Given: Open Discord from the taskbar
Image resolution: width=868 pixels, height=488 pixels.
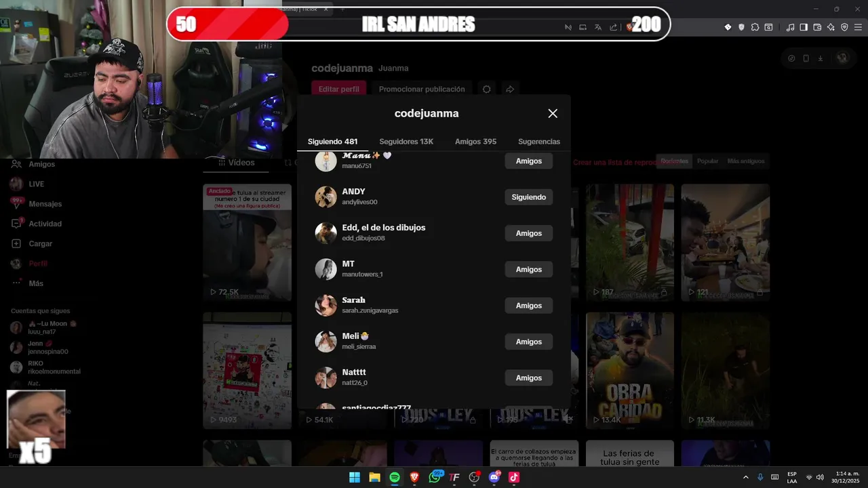Looking at the screenshot, I should click(494, 477).
